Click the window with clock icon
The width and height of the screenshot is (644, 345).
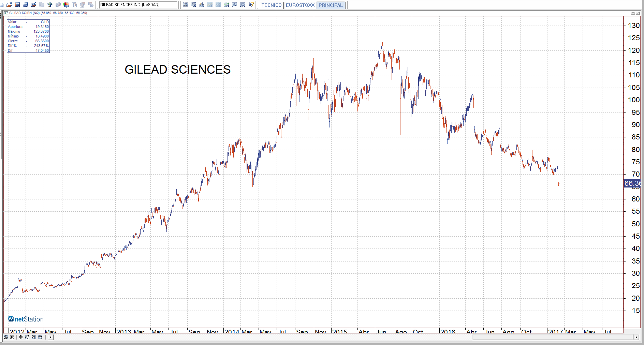(x=194, y=5)
